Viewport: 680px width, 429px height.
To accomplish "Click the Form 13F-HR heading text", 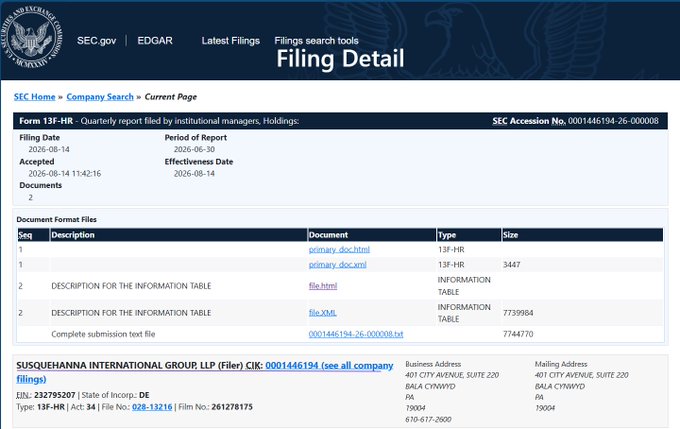I will (46, 121).
